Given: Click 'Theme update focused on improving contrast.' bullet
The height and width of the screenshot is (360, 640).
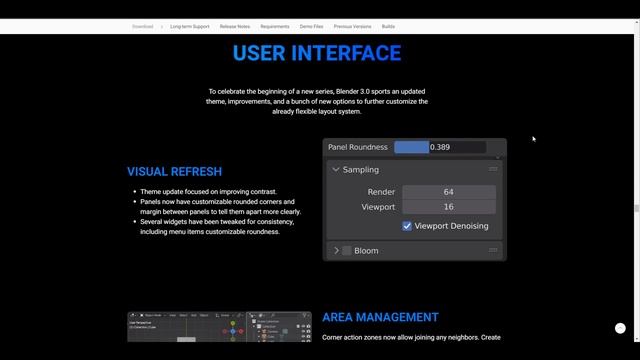Looking at the screenshot, I should point(209,192).
